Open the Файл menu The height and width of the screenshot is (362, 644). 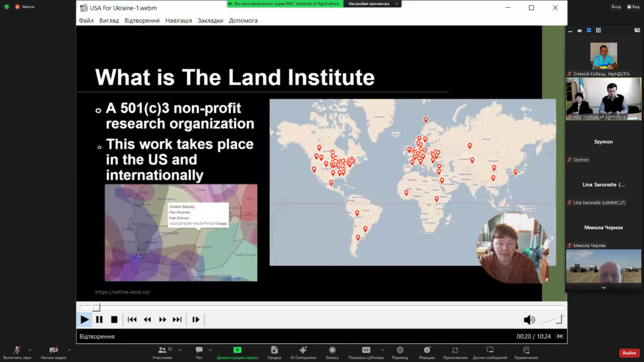coord(86,20)
